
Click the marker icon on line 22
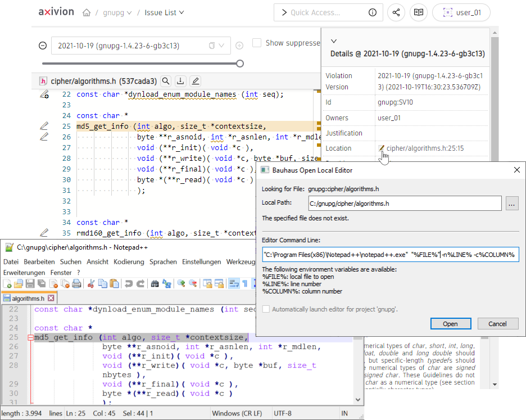coord(44,94)
